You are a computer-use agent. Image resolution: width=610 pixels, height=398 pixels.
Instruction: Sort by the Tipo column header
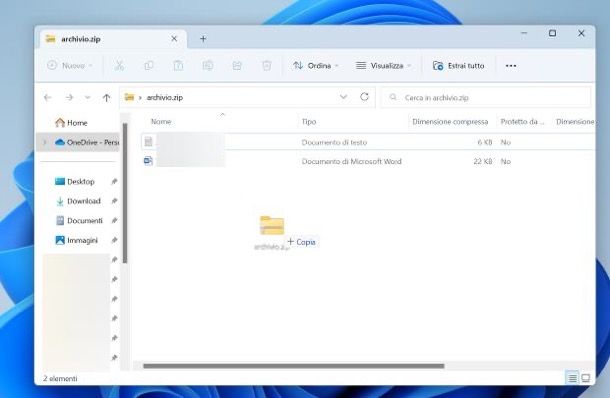click(x=309, y=122)
